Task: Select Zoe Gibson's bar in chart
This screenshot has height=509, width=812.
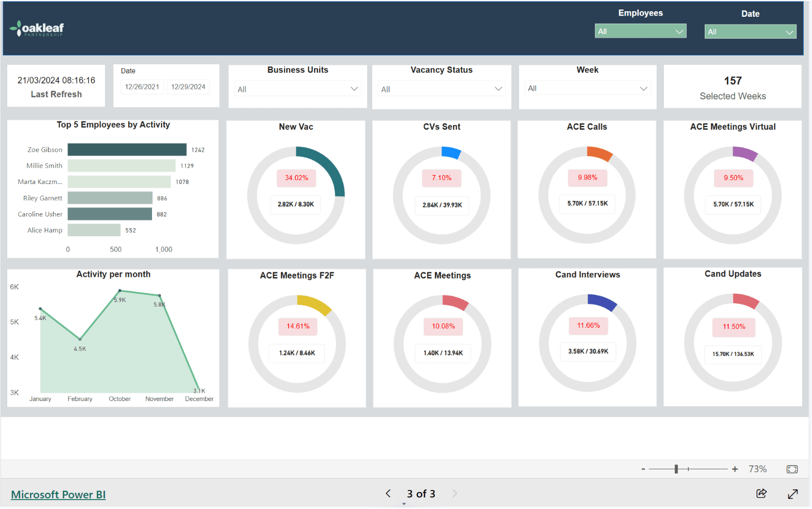Action: (x=127, y=150)
